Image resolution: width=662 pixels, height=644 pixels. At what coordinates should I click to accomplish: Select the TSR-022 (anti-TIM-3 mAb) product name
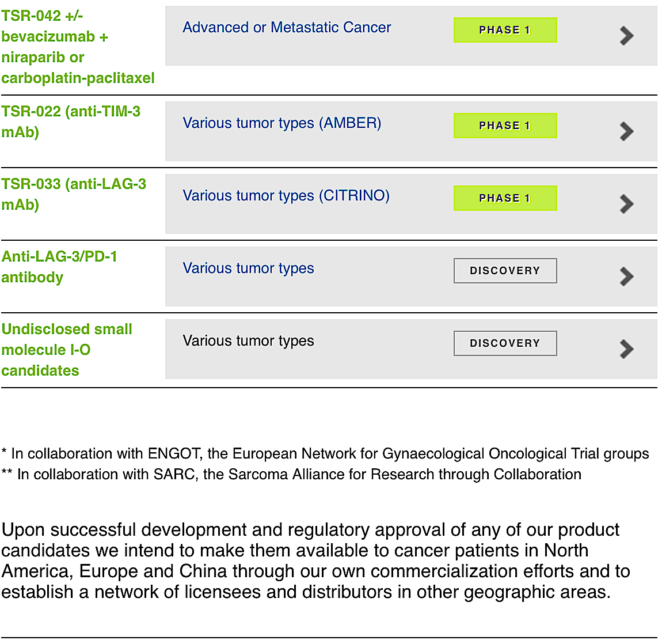point(70,122)
